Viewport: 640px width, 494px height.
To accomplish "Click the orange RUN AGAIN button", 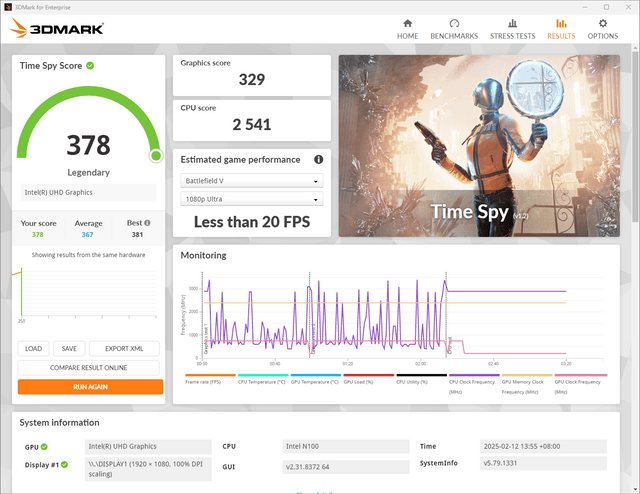I will [x=90, y=387].
